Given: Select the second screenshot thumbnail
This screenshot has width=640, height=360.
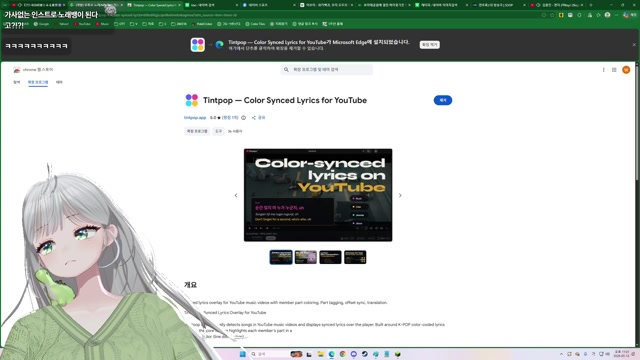Looking at the screenshot, I should pos(306,257).
